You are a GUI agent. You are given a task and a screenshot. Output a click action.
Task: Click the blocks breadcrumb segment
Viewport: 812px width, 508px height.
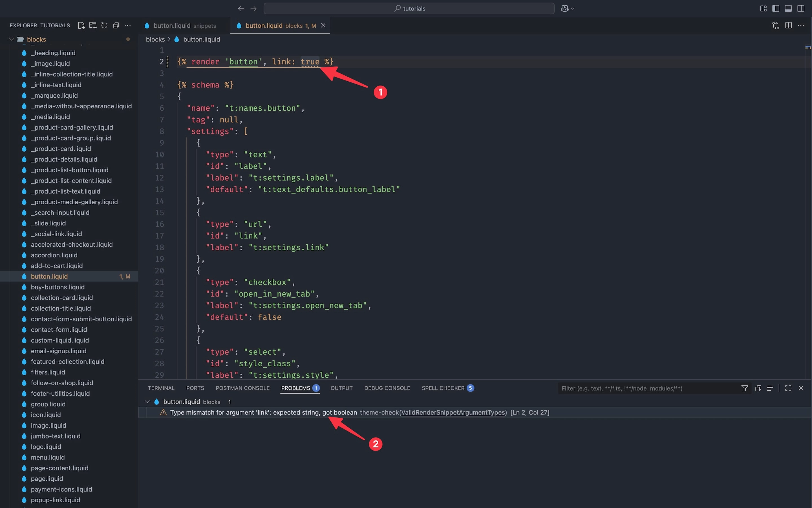click(155, 39)
